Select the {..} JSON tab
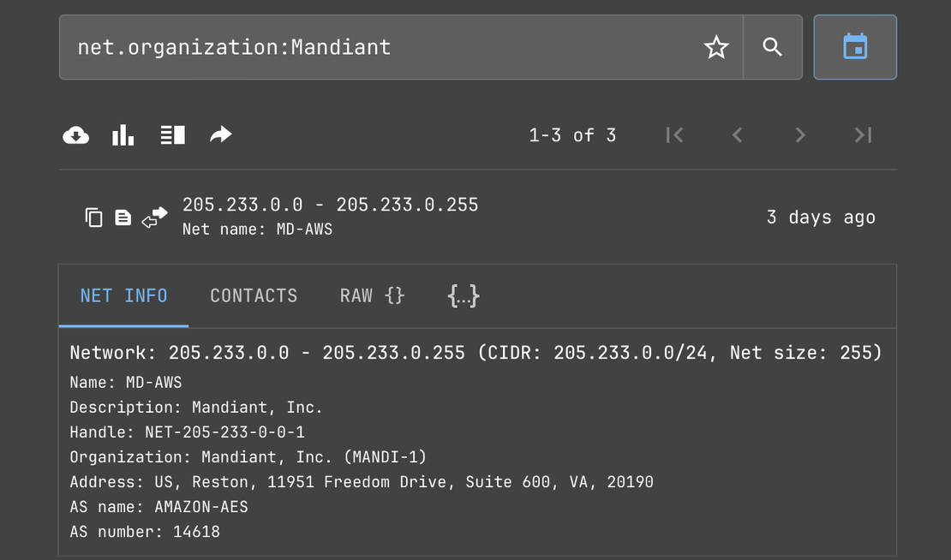 click(463, 295)
